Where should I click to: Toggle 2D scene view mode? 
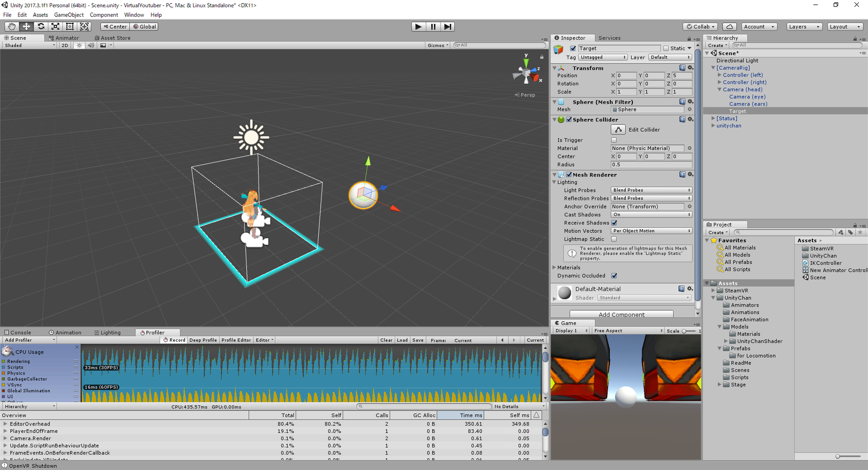tap(65, 45)
